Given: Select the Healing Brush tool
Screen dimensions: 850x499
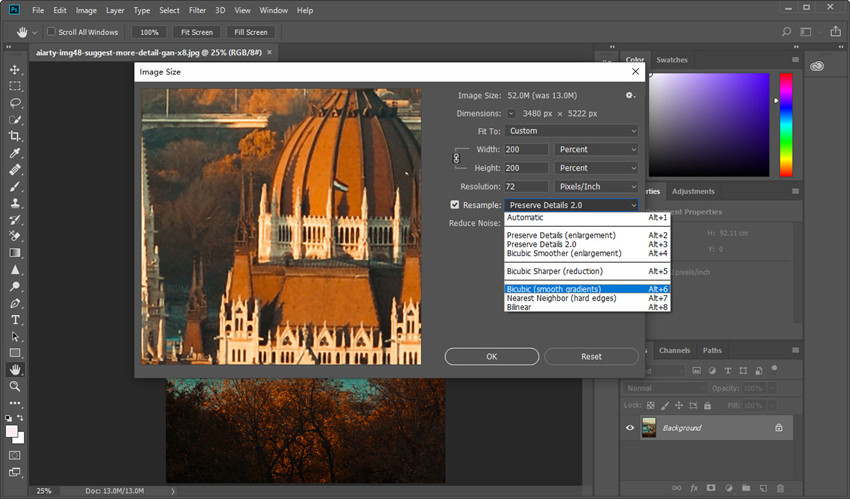Looking at the screenshot, I should click(15, 170).
